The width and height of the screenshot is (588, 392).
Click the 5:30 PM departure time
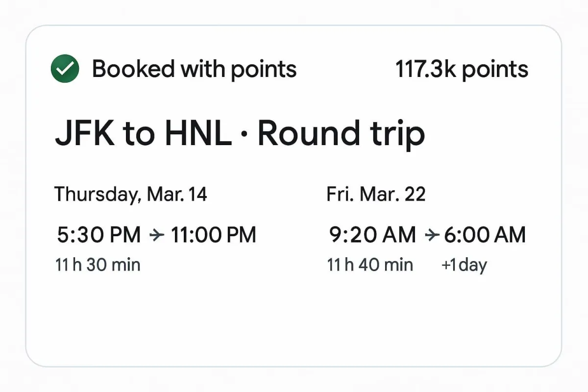99,235
